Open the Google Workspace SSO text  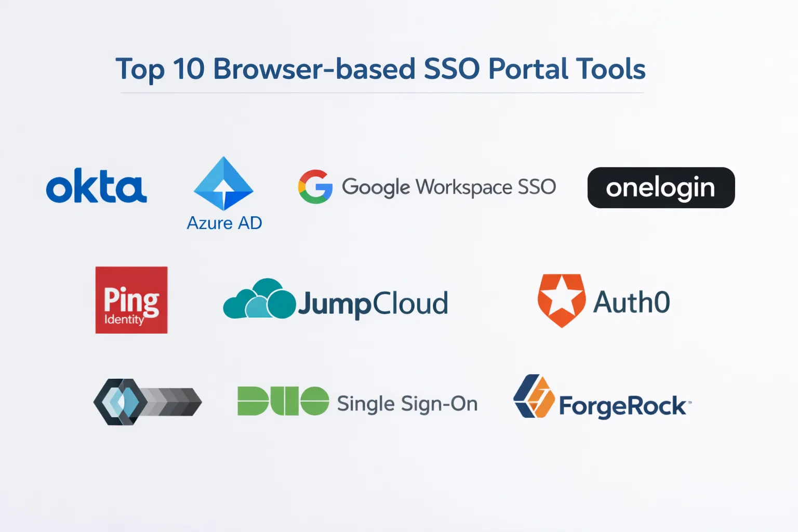click(448, 187)
